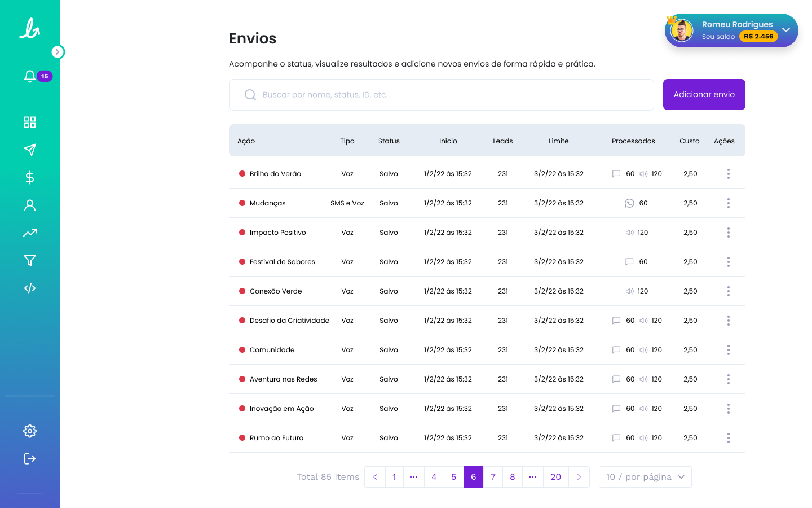Click the search input field

[x=441, y=95]
